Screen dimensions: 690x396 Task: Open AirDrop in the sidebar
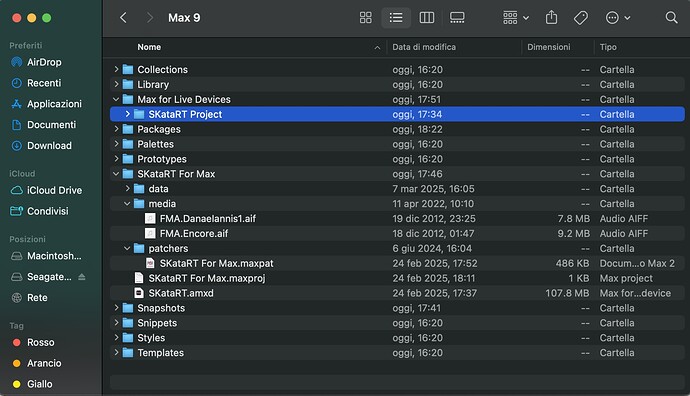coord(44,62)
